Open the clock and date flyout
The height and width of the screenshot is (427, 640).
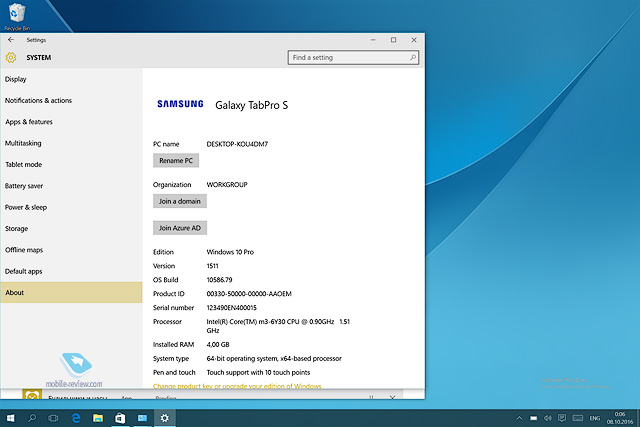click(620, 418)
